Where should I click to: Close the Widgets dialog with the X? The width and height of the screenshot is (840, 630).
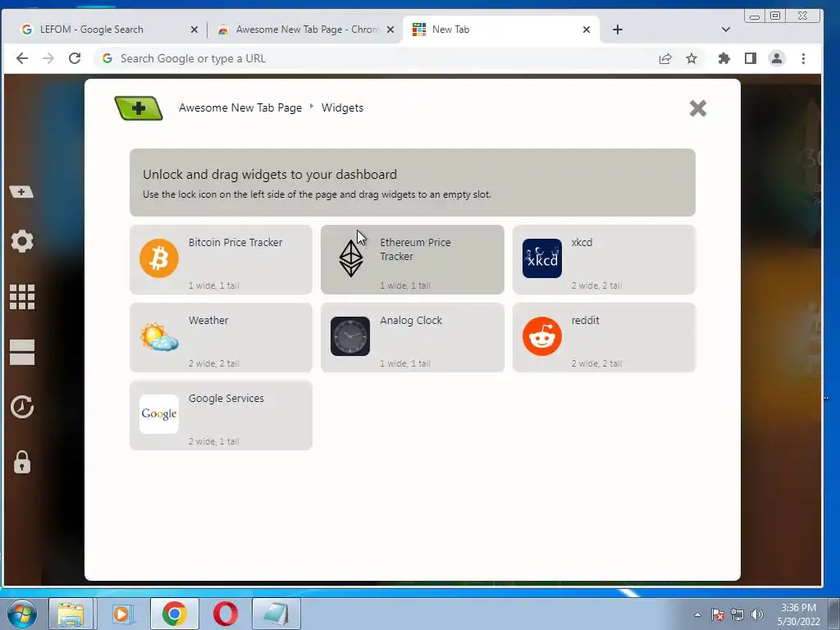click(697, 108)
